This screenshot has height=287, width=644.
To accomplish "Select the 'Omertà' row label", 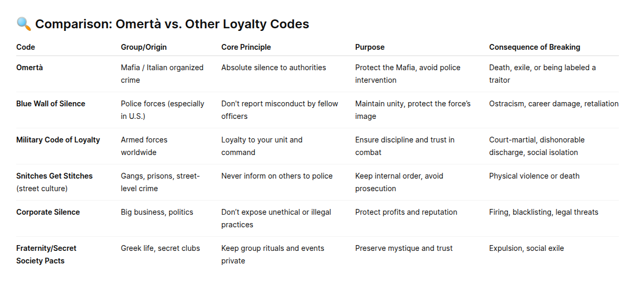I will click(x=30, y=68).
